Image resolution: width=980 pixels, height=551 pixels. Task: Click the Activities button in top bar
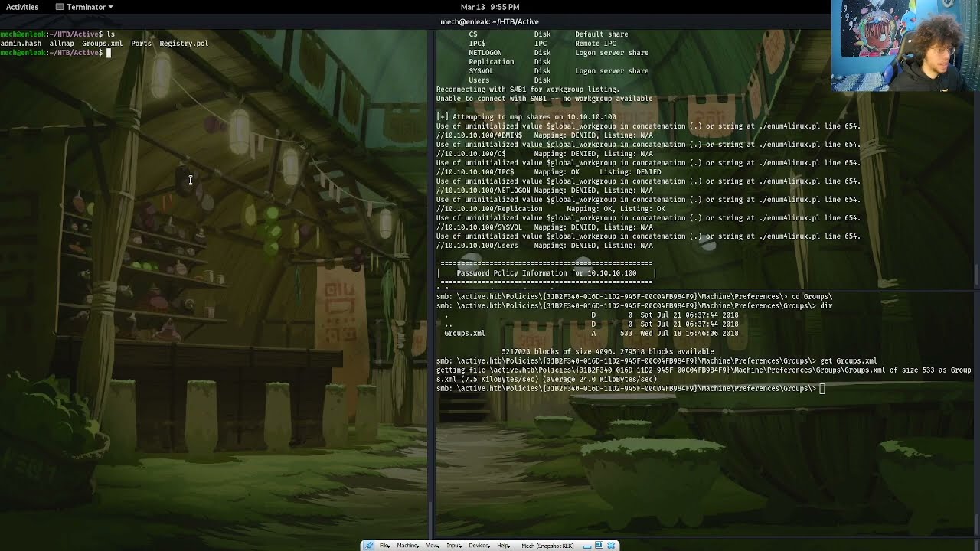point(21,7)
